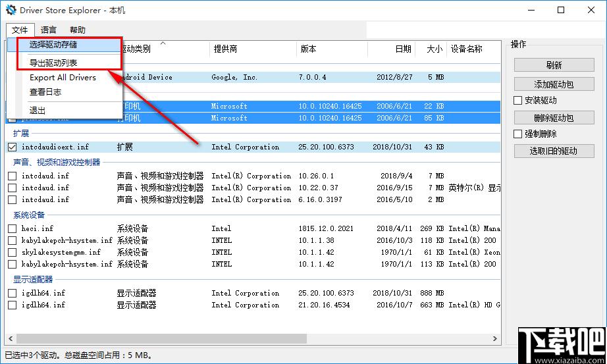Select the Google, Inc. provider cell
Viewport: 607px width, 364px height.
click(x=234, y=78)
